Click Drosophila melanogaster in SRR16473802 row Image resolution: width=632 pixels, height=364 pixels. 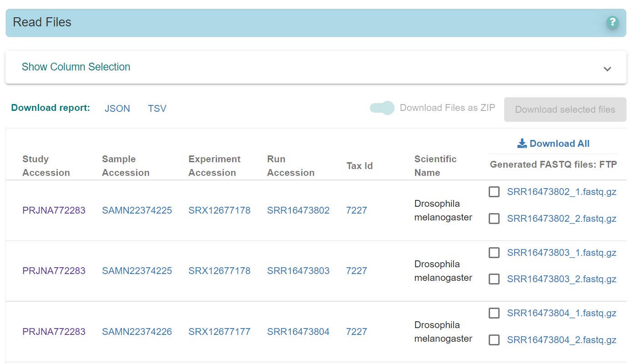pyautogui.click(x=443, y=210)
